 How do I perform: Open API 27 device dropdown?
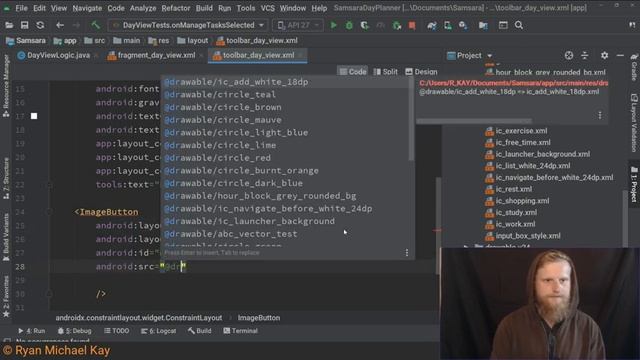click(x=298, y=25)
